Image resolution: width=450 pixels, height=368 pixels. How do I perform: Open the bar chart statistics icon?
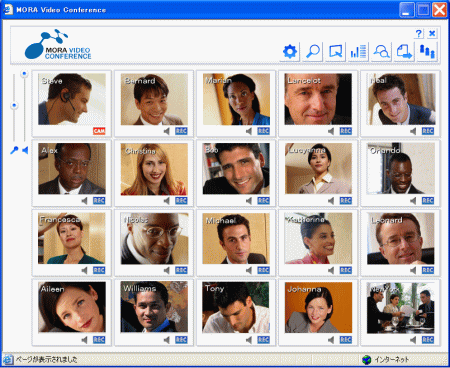(x=358, y=52)
